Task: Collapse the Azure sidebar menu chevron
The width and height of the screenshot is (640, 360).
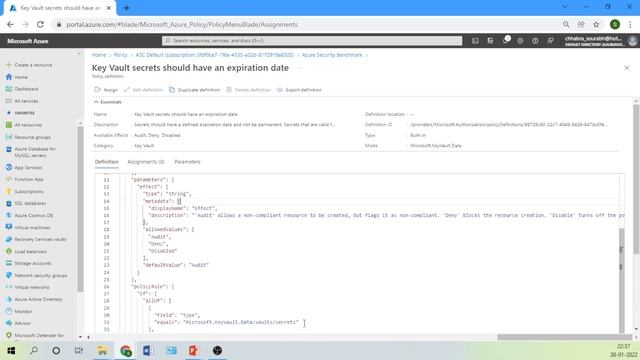Action: point(79,54)
